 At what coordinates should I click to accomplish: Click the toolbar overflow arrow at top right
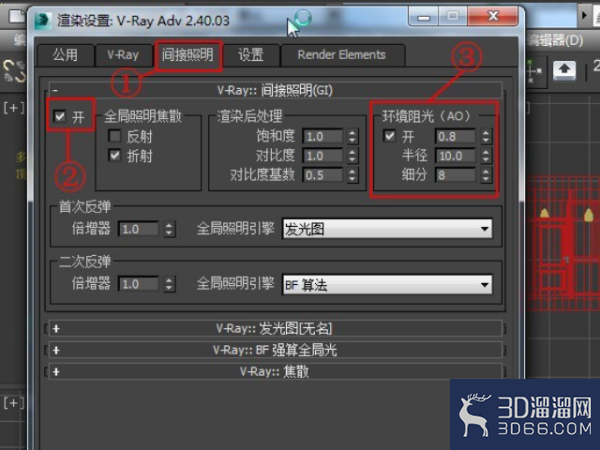coord(584,15)
